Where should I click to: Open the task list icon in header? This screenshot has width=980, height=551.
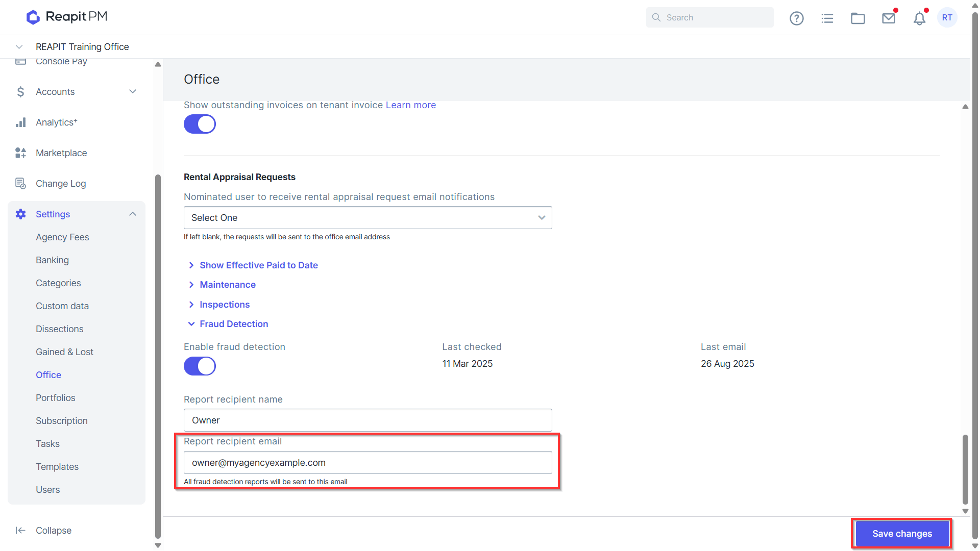pyautogui.click(x=827, y=18)
